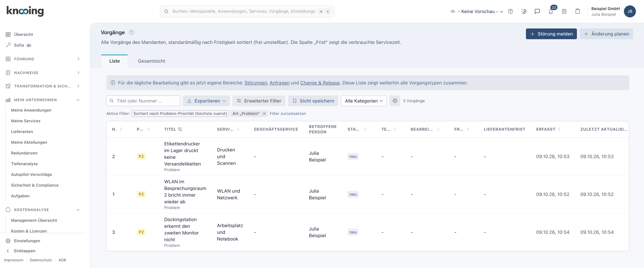644x268 pixels.
Task: Collapse the MEIN UNTERNEHMEN section
Action: point(43,100)
